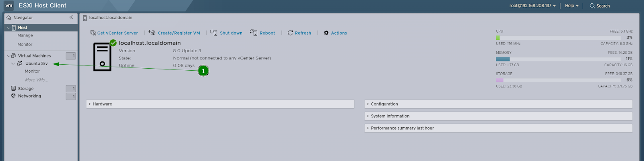Click More VMs... in Navigator
The image size is (644, 161).
click(37, 80)
